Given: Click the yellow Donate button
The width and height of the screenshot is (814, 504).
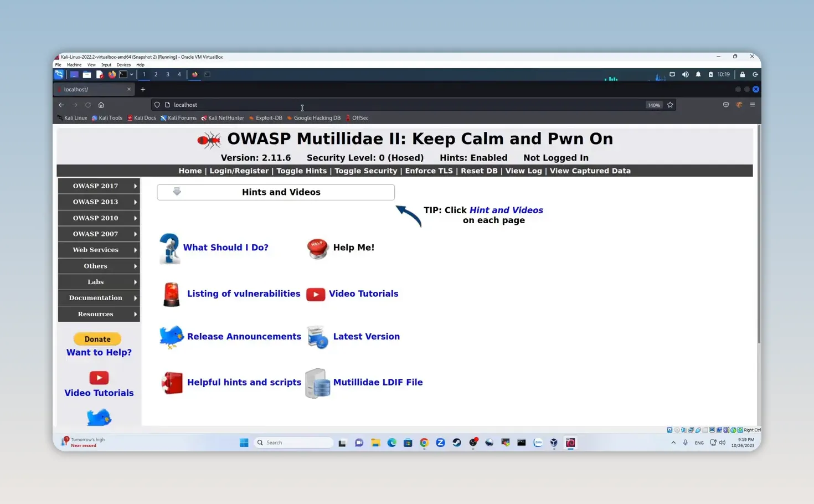Looking at the screenshot, I should [x=97, y=339].
